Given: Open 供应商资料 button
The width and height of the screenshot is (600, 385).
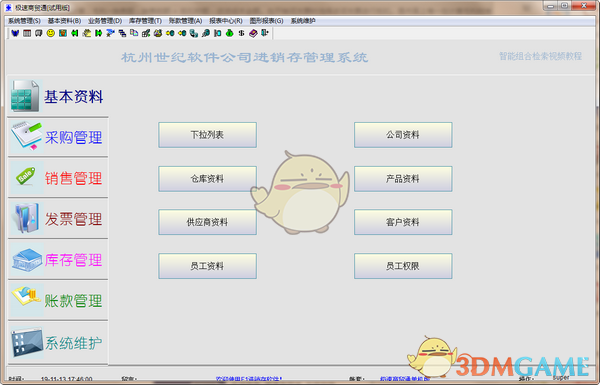Looking at the screenshot, I should coord(207,222).
